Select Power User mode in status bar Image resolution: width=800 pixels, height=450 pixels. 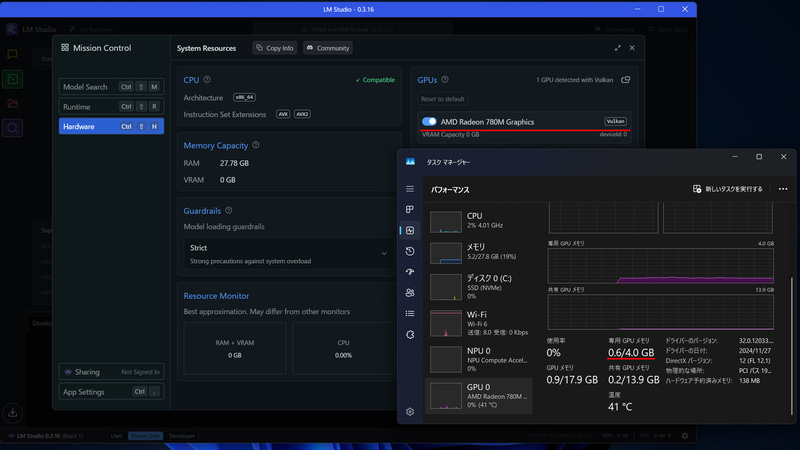(x=145, y=436)
